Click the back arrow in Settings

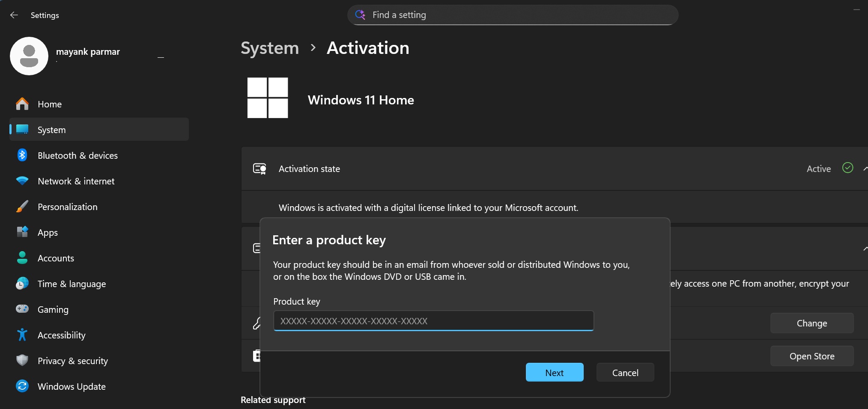click(x=14, y=15)
